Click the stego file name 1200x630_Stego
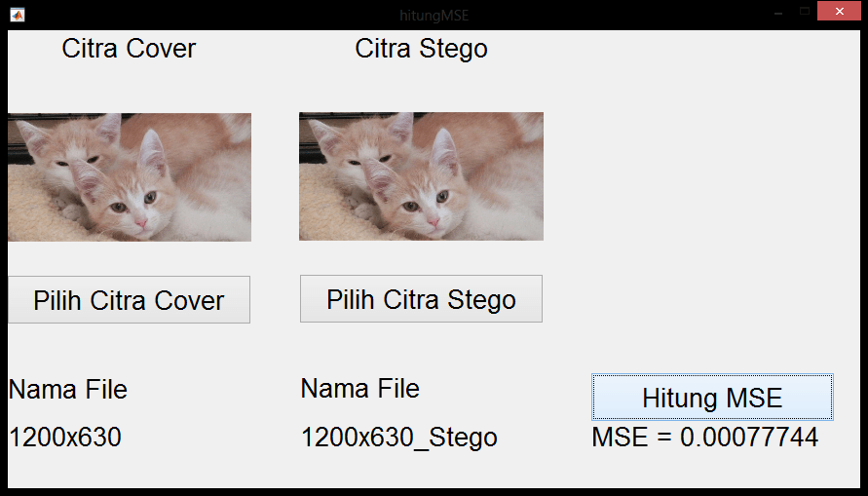This screenshot has width=868, height=496. (399, 438)
